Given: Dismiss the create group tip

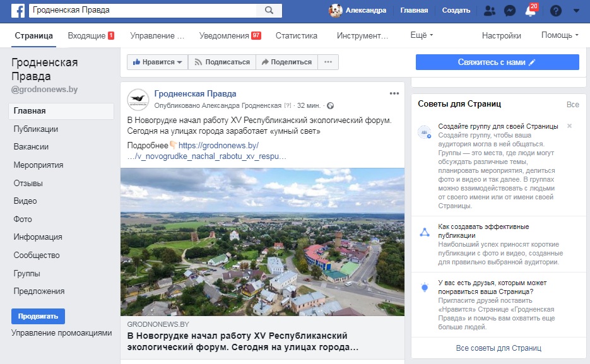Looking at the screenshot, I should 570,126.
